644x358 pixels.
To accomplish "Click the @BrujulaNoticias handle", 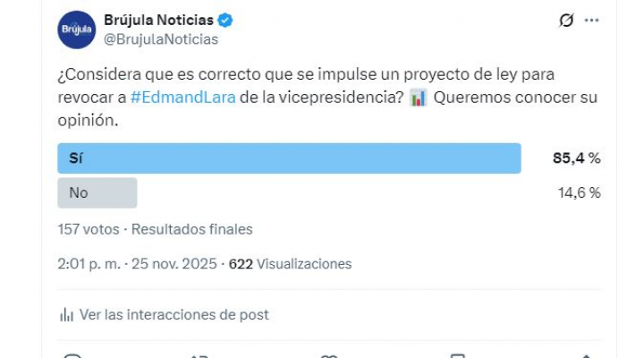I will coord(161,39).
